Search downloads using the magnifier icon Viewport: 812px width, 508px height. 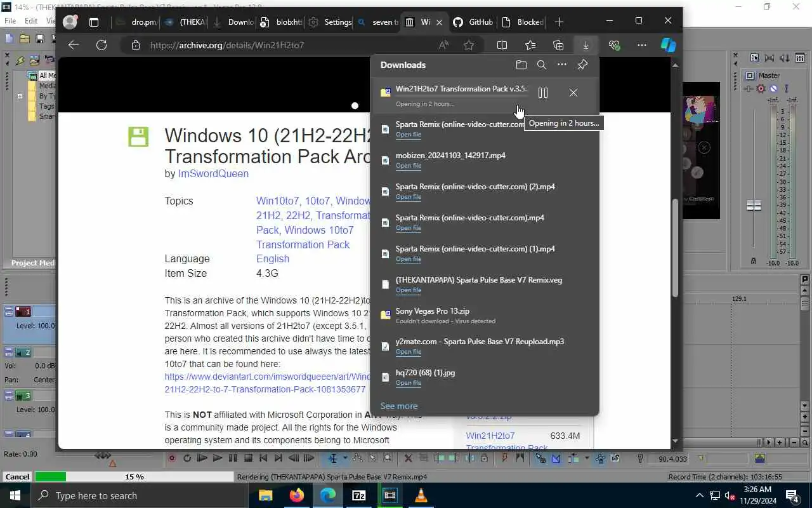(x=542, y=65)
